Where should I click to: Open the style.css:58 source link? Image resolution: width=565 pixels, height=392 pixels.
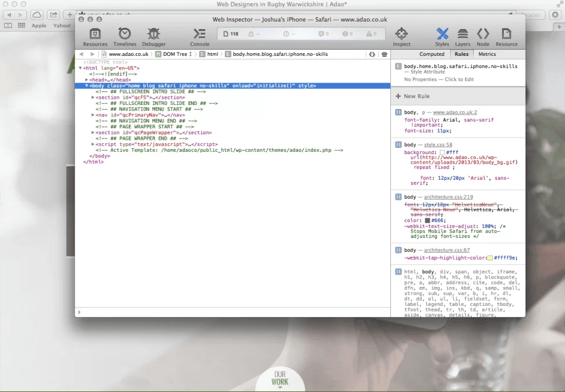tap(438, 145)
